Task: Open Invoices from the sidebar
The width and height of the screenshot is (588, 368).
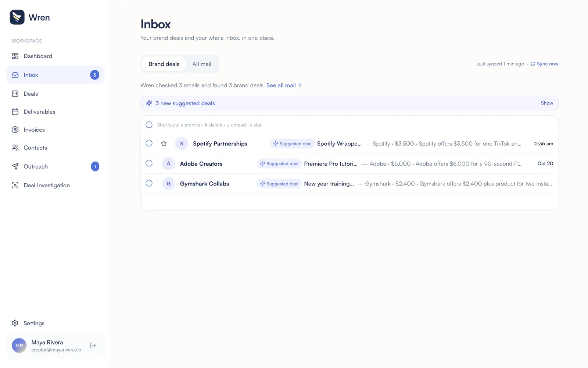Action: pyautogui.click(x=55, y=130)
